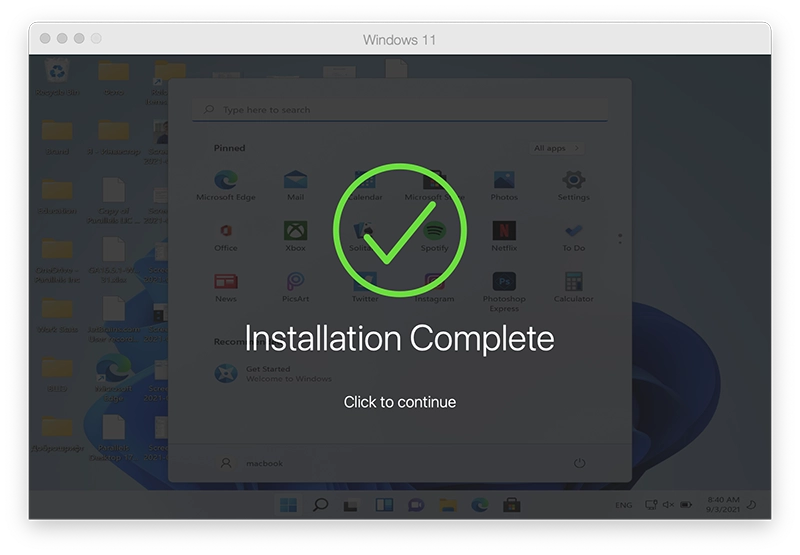Open Microsoft Edge in pinned apps
The height and width of the screenshot is (555, 800).
coord(226,186)
